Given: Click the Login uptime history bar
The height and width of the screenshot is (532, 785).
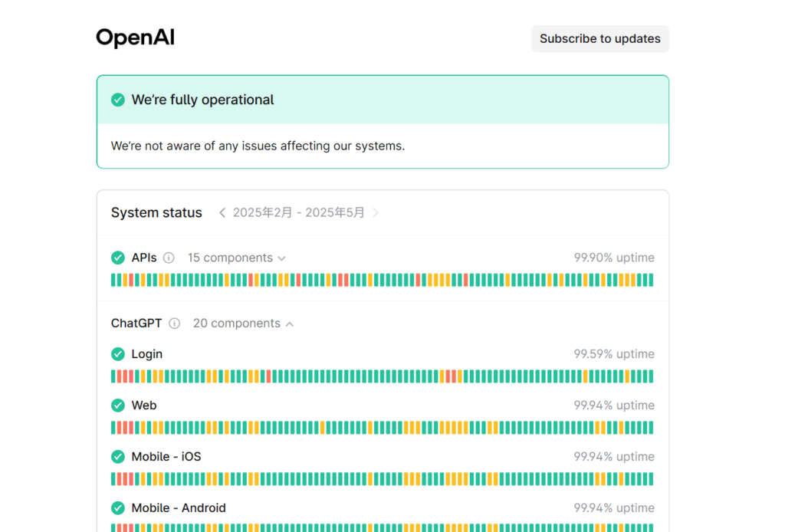Looking at the screenshot, I should [382, 376].
